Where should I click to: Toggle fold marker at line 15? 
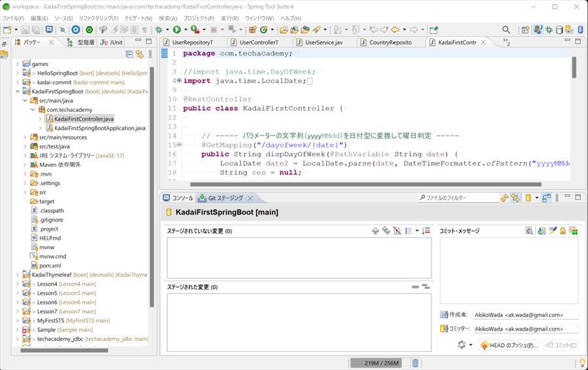tap(180, 144)
